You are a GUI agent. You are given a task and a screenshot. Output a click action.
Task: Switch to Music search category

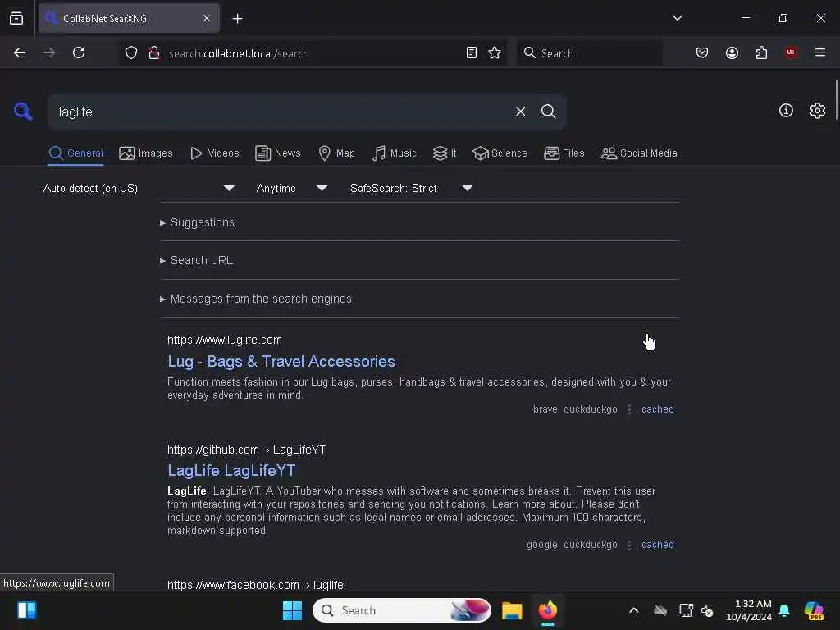pyautogui.click(x=395, y=153)
